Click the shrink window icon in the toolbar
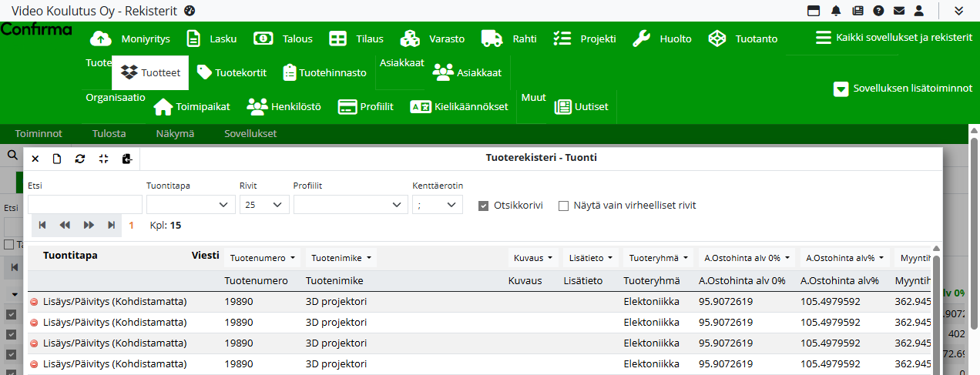The height and width of the screenshot is (375, 980). pyautogui.click(x=103, y=159)
